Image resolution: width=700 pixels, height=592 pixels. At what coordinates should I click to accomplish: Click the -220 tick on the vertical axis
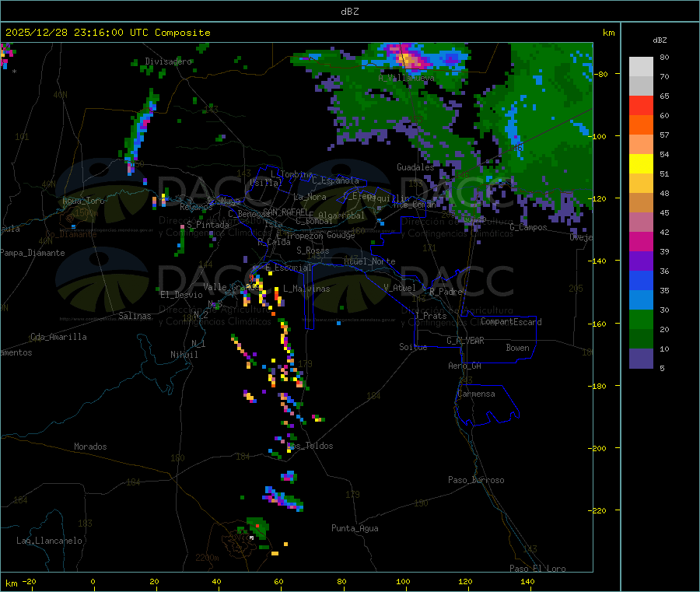coord(598,511)
